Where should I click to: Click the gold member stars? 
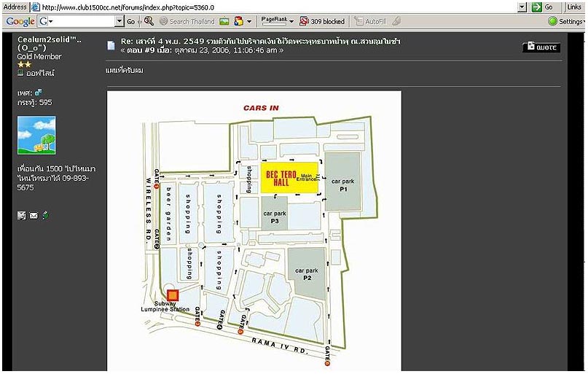pos(24,65)
